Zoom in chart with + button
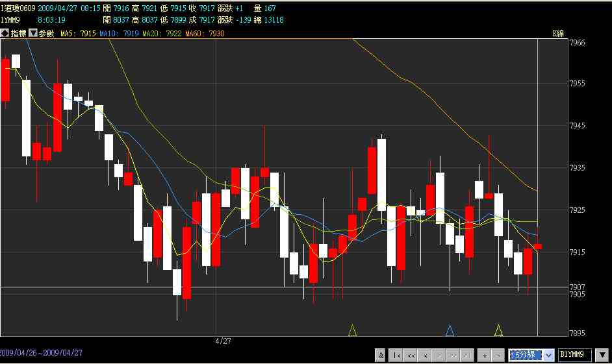Viewport: 612px width, 364px height. point(485,356)
